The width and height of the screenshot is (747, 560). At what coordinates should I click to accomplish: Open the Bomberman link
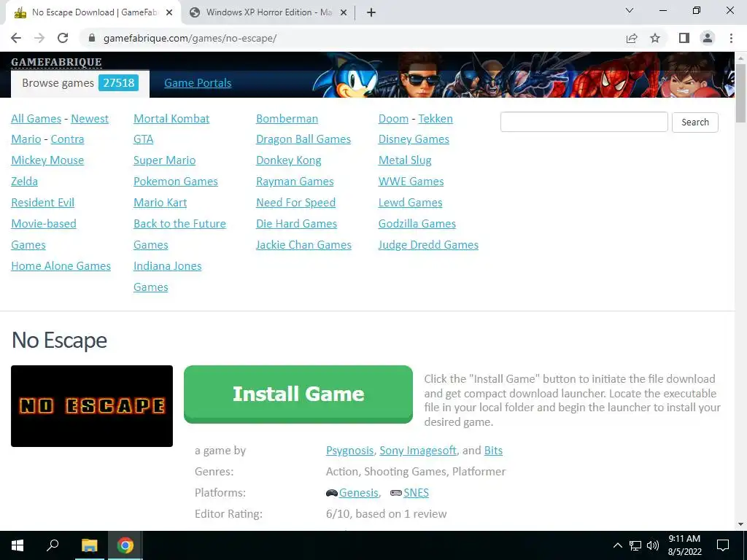287,119
